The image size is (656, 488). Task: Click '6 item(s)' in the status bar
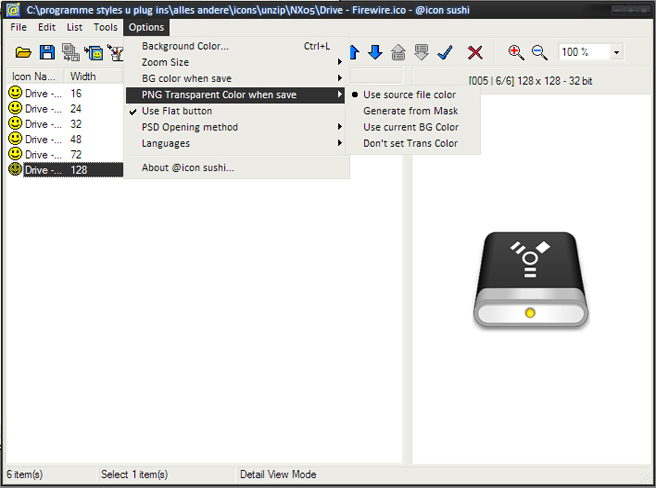[x=24, y=474]
